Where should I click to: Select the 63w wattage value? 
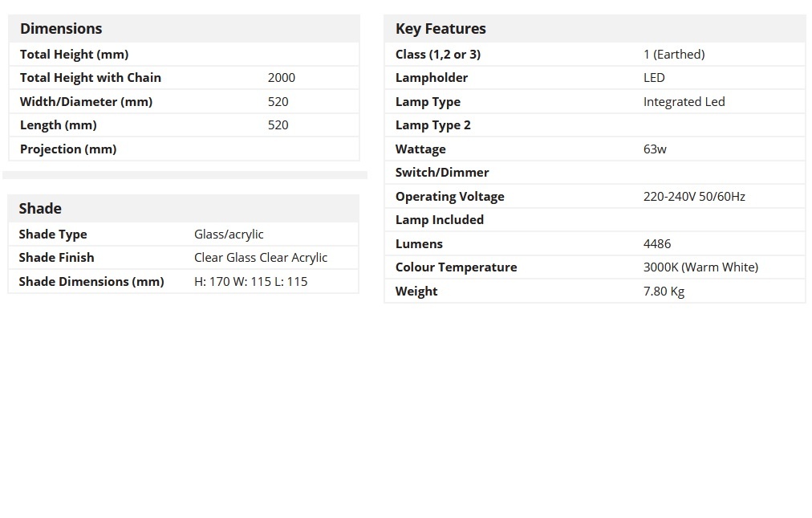[655, 149]
